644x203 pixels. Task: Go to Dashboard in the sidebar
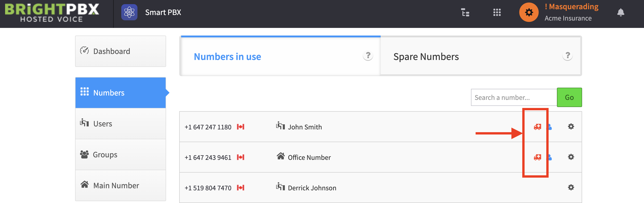[121, 51]
